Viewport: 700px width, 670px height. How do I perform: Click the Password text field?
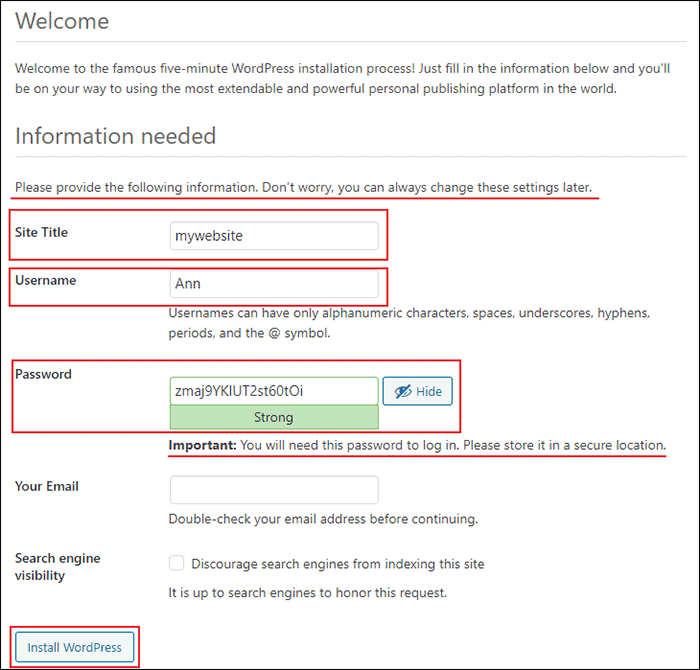tap(274, 391)
